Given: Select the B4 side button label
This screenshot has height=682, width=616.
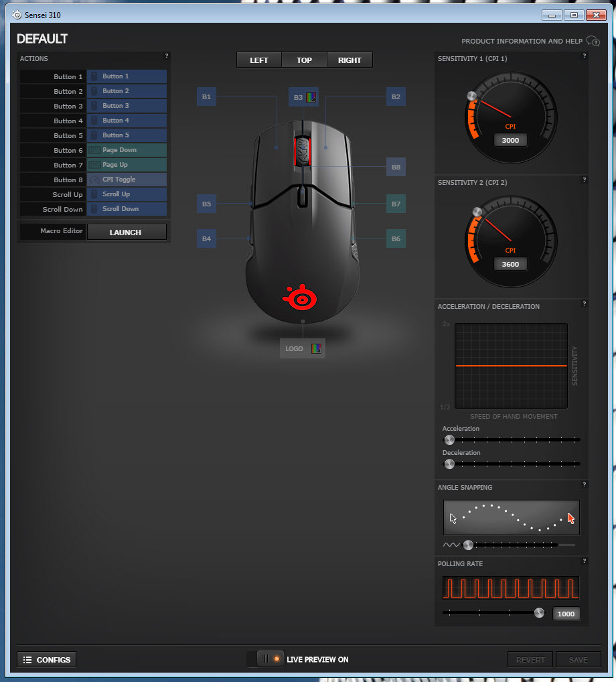Looking at the screenshot, I should 206,238.
